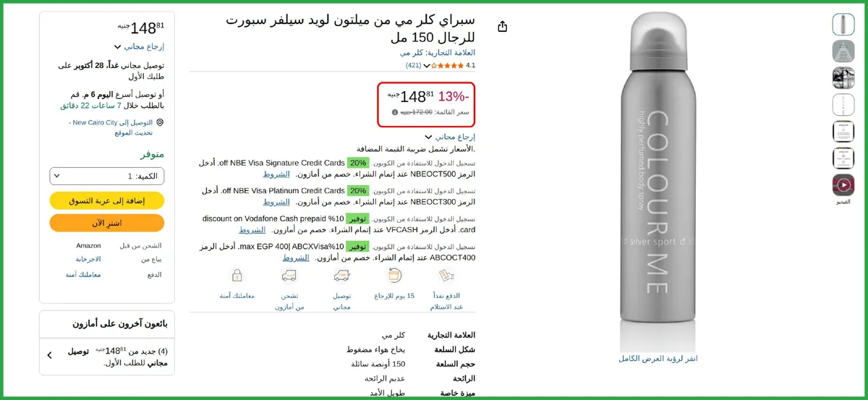
Task: Open الشروط link for the VFCASH coupon
Action: pos(252,229)
